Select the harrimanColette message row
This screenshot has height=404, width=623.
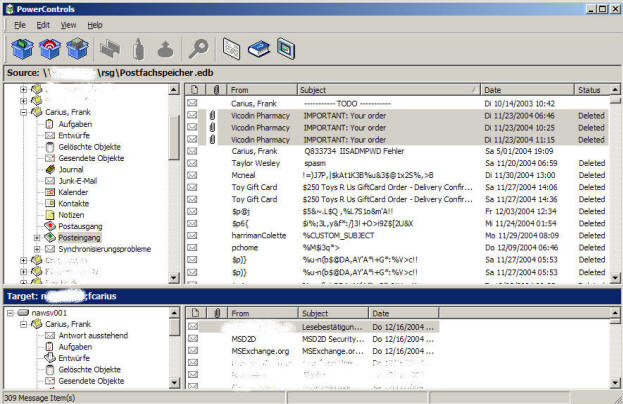(397, 236)
